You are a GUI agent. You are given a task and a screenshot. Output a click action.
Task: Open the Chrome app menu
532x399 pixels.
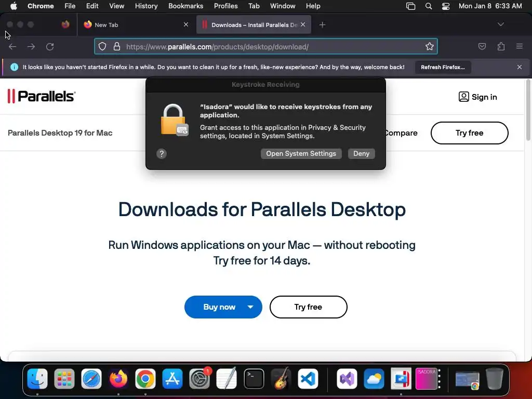41,6
